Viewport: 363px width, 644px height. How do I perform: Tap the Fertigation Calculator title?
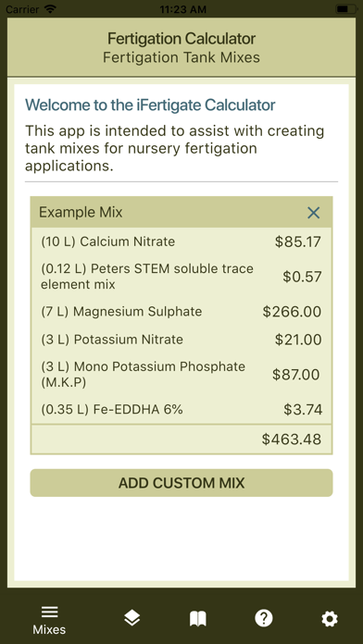point(181,39)
